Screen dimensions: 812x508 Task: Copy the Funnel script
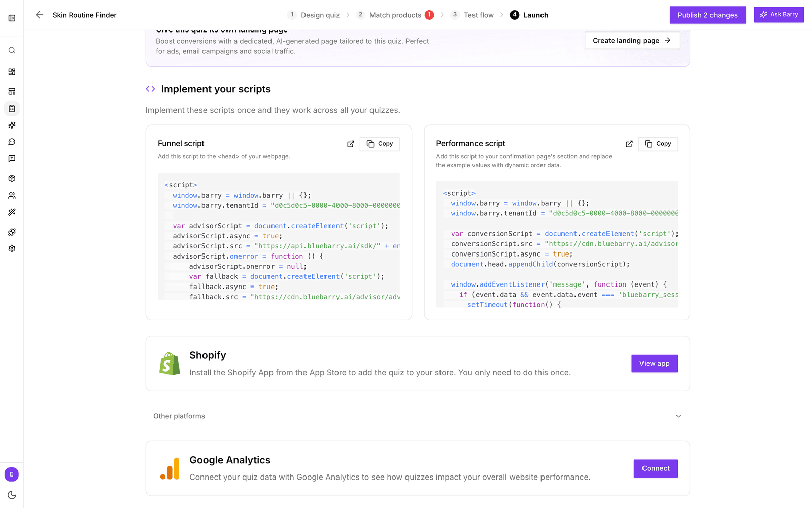coord(380,144)
